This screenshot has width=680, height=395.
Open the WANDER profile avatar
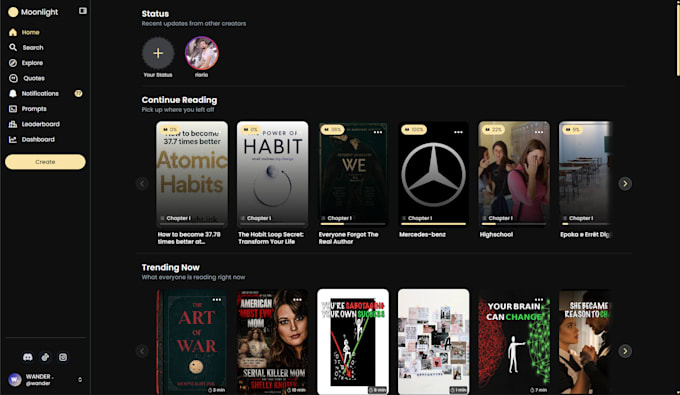coord(15,380)
